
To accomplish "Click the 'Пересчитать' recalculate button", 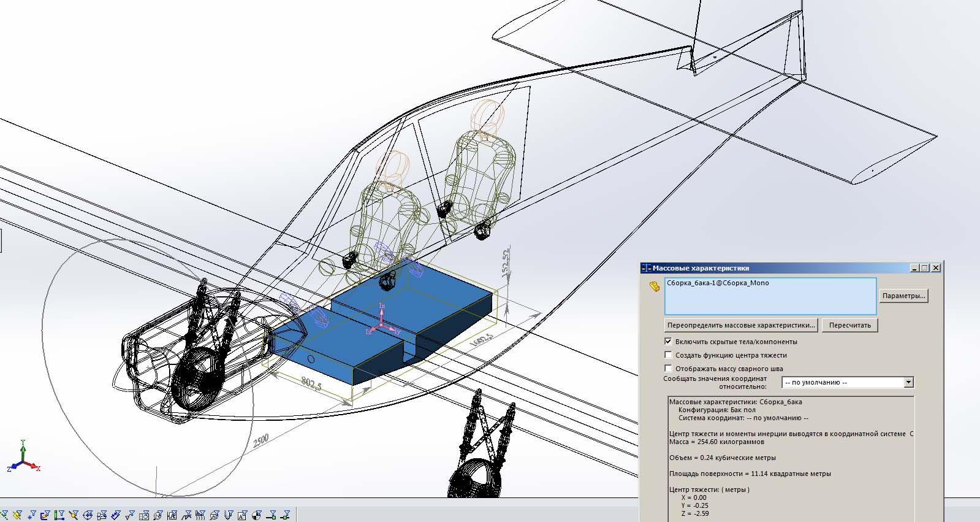I will [x=849, y=324].
